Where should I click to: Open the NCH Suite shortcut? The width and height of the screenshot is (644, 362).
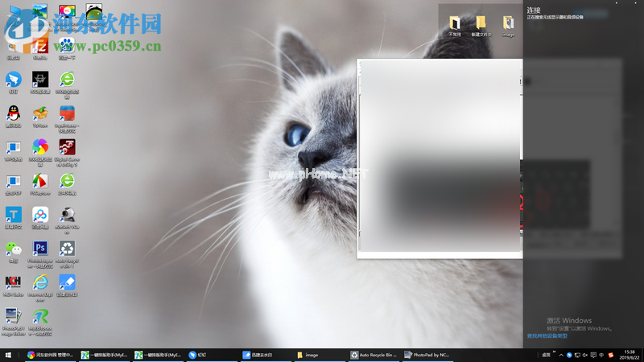13,286
